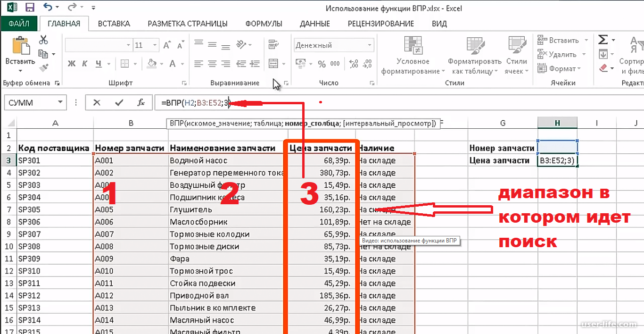The height and width of the screenshot is (334, 644).
Task: Apply fill color paint bucket swatch
Action: [x=152, y=64]
